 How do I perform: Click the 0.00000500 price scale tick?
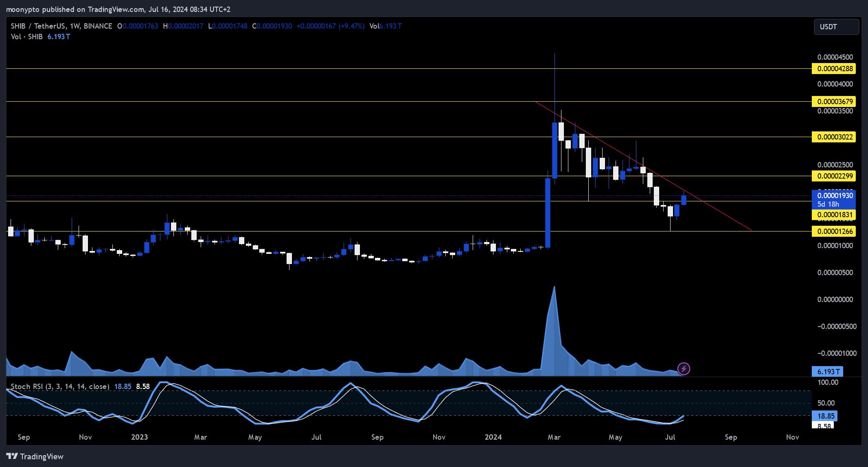(835, 273)
